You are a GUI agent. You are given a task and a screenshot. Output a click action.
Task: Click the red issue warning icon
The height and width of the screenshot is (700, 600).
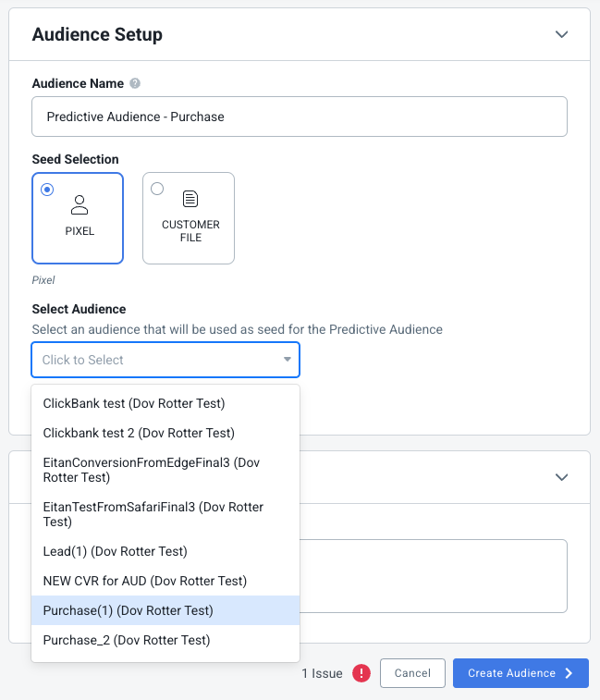(361, 673)
